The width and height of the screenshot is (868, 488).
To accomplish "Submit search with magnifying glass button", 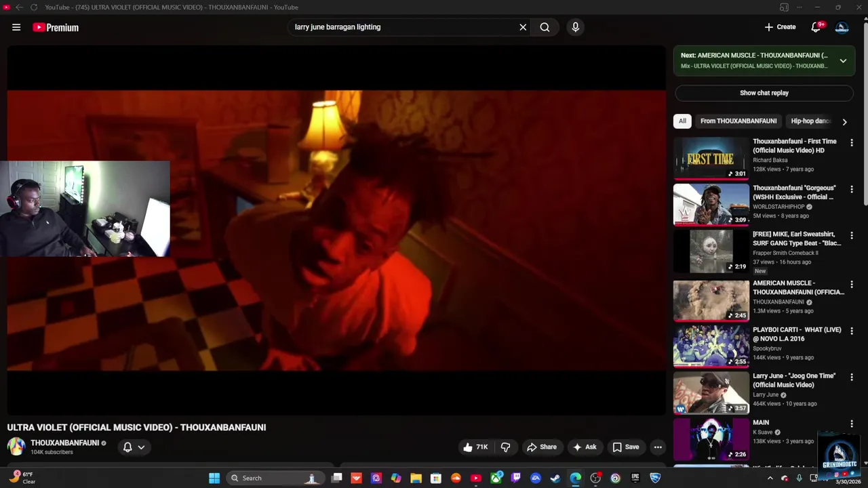I will coord(545,27).
